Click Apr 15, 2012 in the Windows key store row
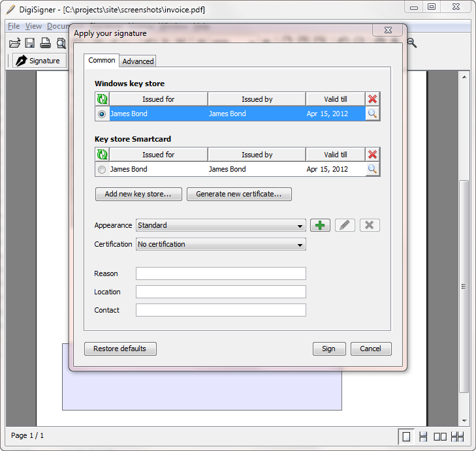The image size is (476, 451). (x=327, y=114)
